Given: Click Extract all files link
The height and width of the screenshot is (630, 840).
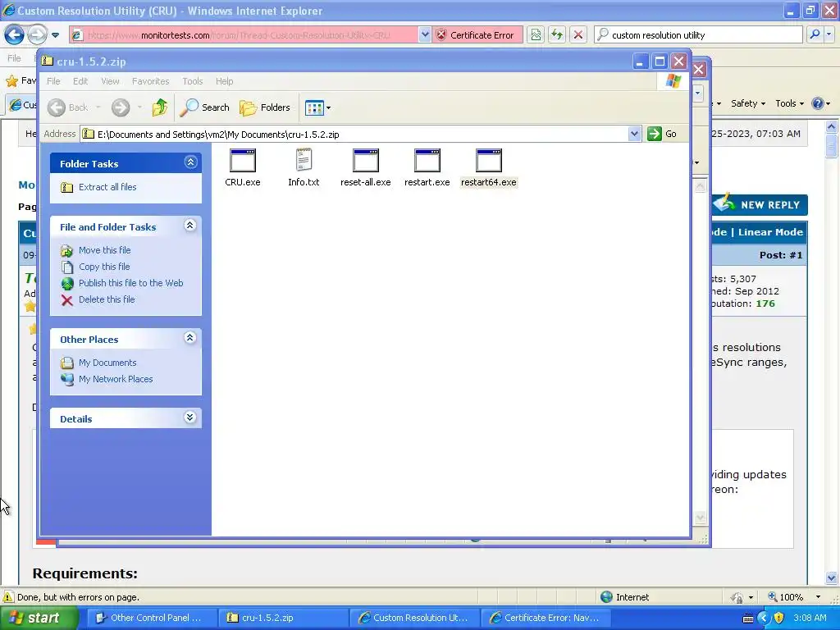Looking at the screenshot, I should pos(107,187).
